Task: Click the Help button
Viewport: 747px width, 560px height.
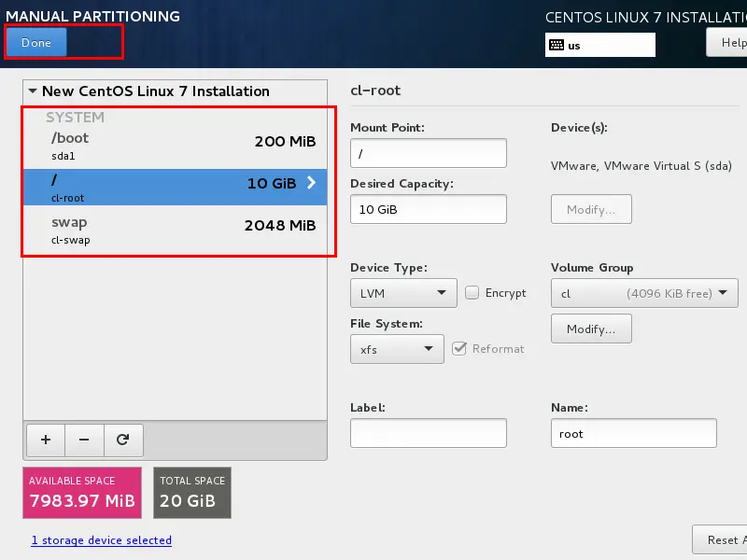Action: [727, 42]
